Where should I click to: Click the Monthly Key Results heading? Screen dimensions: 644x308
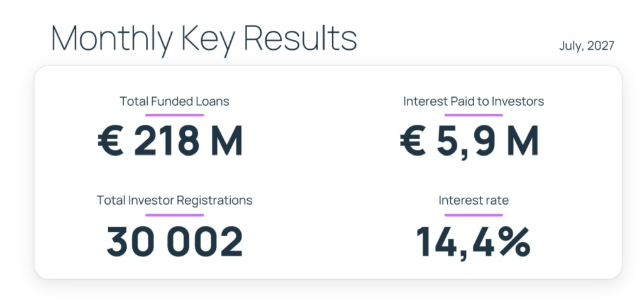pos(204,40)
